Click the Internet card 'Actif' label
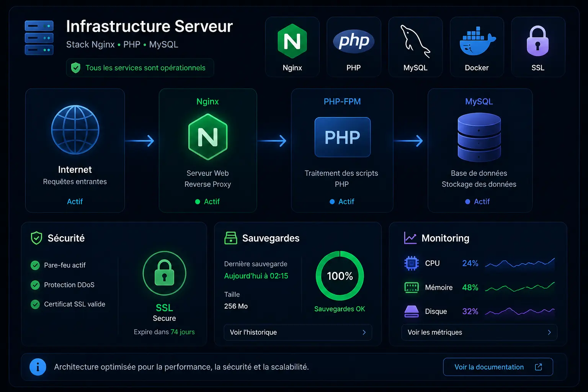Screen dimensions: 588x392 point(75,202)
